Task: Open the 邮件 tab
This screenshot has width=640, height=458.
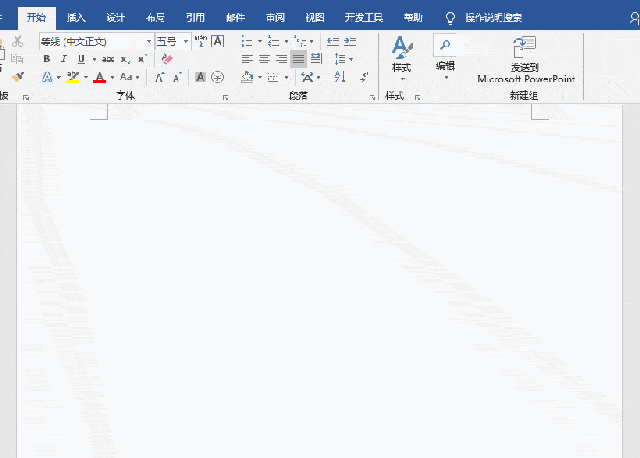Action: click(236, 18)
